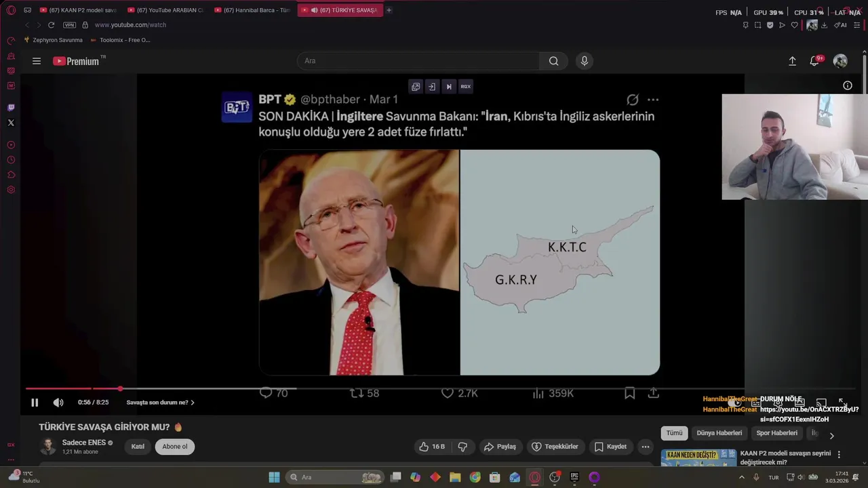This screenshot has height=488, width=868.
Task: Open the X panel in the sidebar
Action: tap(11, 123)
